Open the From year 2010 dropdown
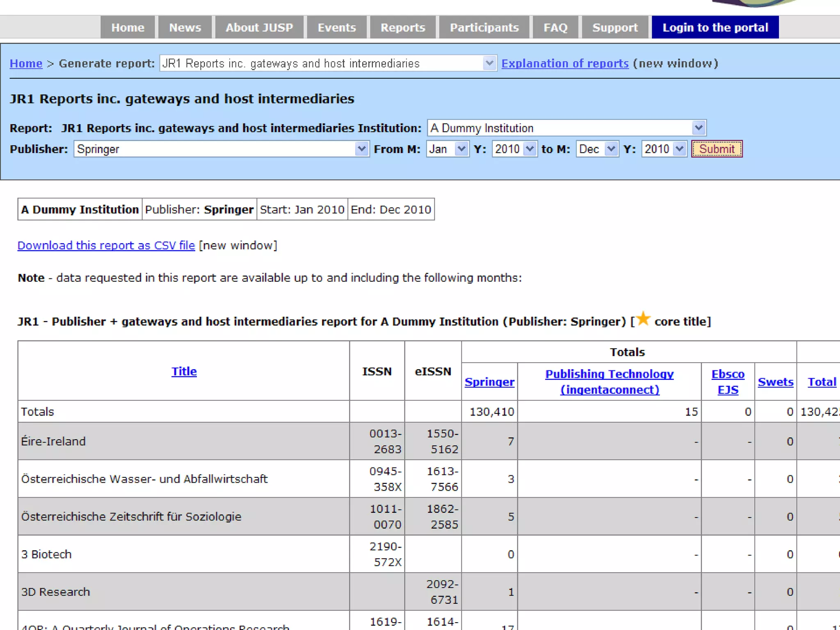This screenshot has width=840, height=630. (x=514, y=149)
